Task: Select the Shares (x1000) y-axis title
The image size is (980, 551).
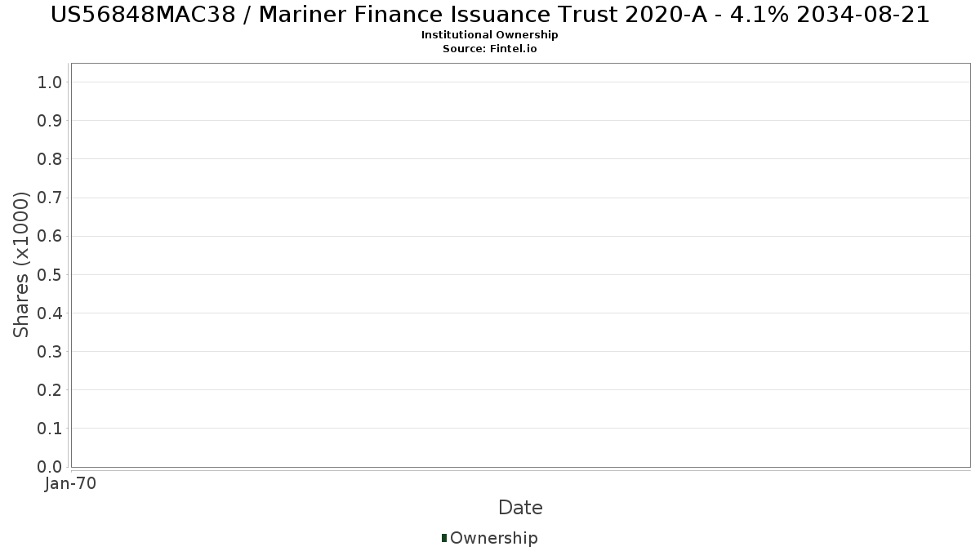Action: [21, 264]
